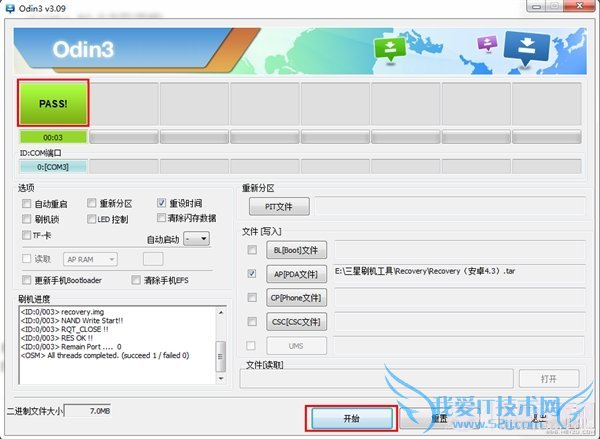Click the AP[PDA文件] button

pyautogui.click(x=296, y=274)
